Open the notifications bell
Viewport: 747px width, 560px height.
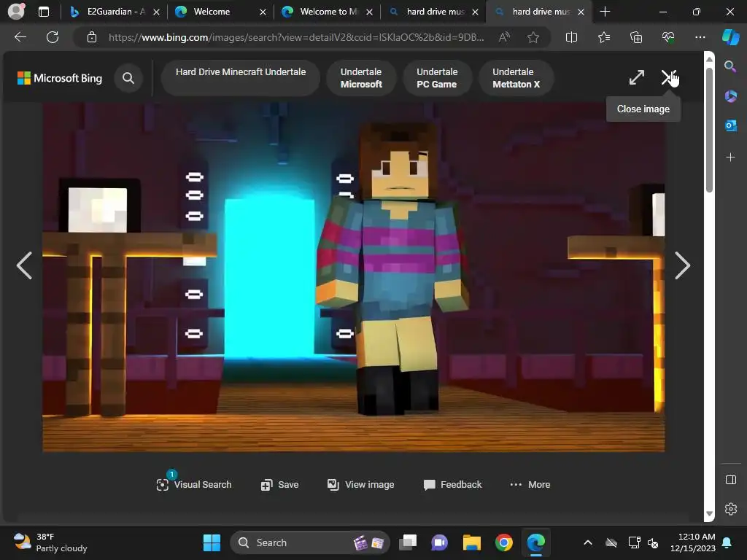coord(727,542)
